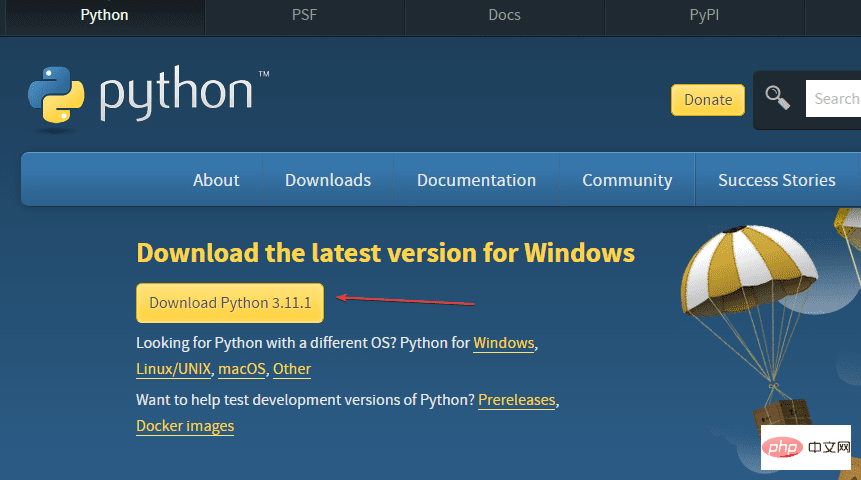Follow the Linux/UNIX link
This screenshot has height=480, width=861.
[x=174, y=369]
